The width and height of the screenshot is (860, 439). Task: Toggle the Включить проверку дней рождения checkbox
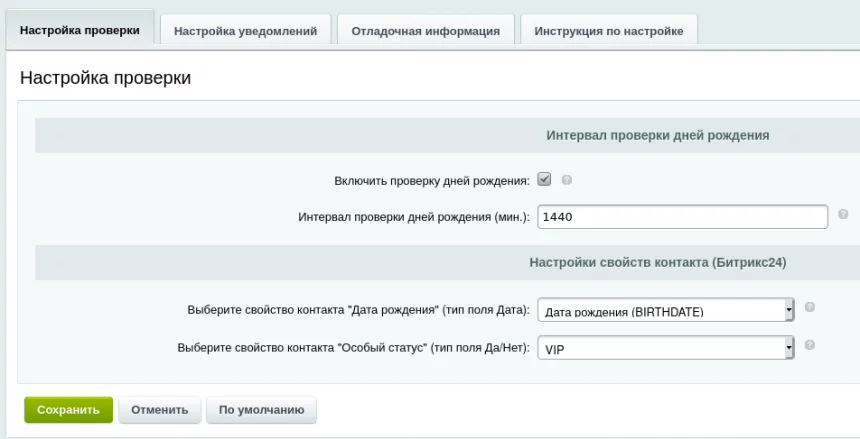(x=545, y=180)
